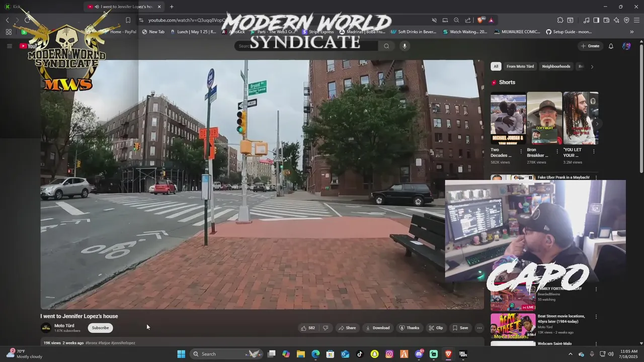The height and width of the screenshot is (362, 644).
Task: Open Brave Shields lion icon
Action: [x=480, y=20]
